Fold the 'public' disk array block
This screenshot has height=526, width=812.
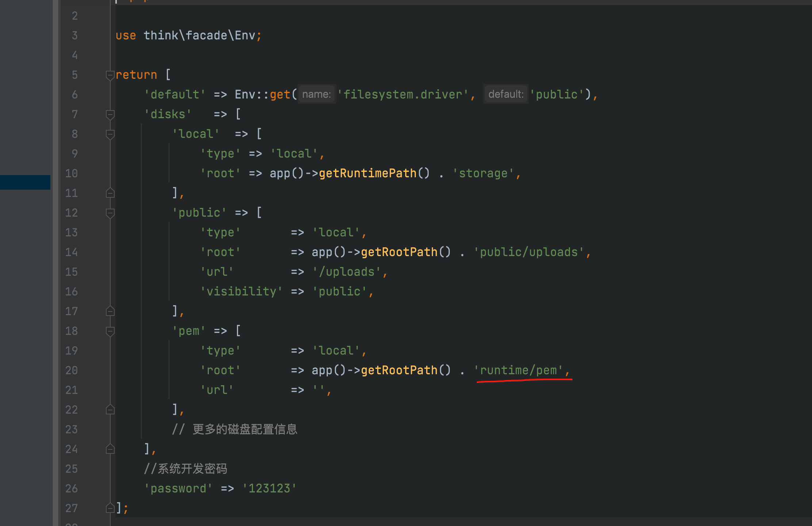[110, 213]
